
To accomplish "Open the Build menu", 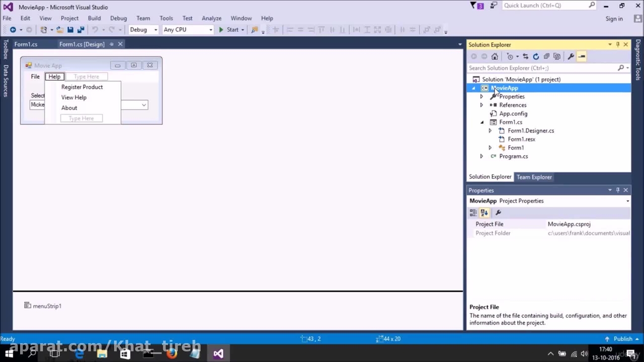I will click(x=94, y=18).
